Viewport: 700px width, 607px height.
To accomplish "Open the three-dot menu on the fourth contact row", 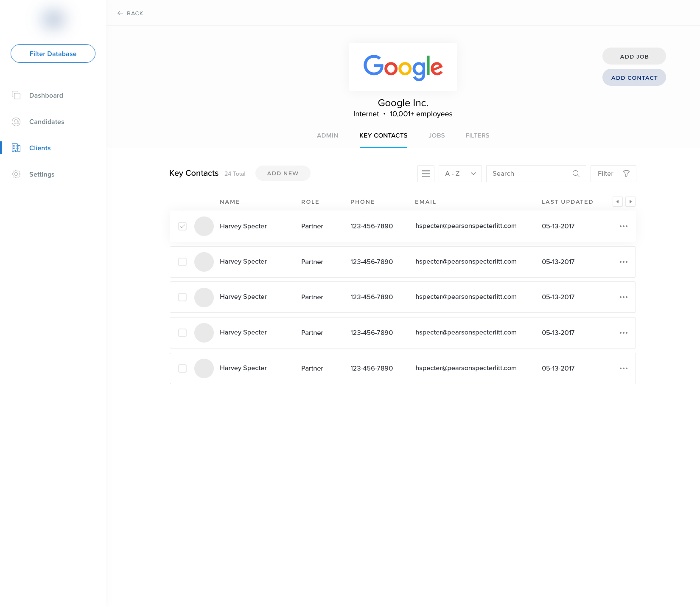I will [x=624, y=333].
